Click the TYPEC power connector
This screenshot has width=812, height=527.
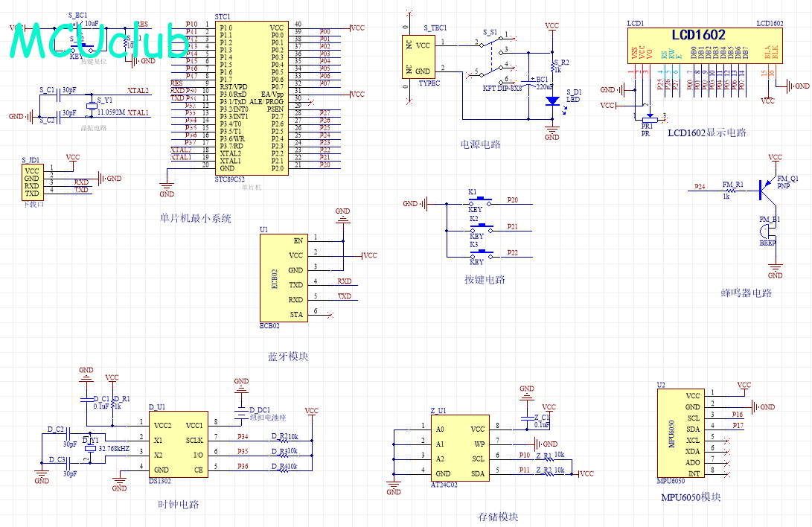coord(418,57)
